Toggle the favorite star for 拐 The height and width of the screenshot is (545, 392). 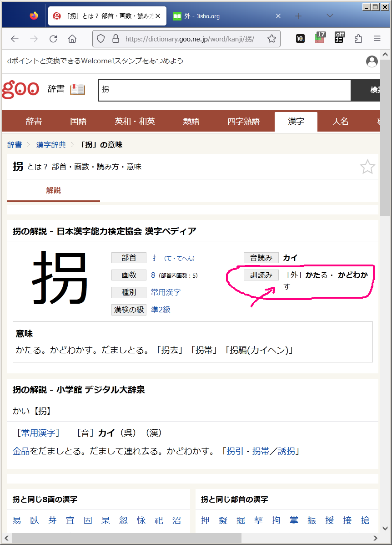pos(367,167)
